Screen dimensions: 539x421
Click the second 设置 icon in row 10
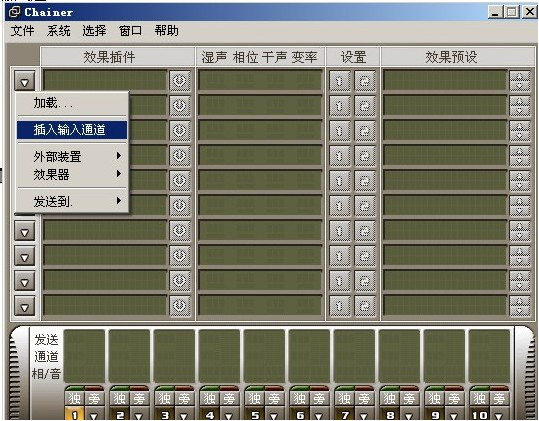click(365, 306)
